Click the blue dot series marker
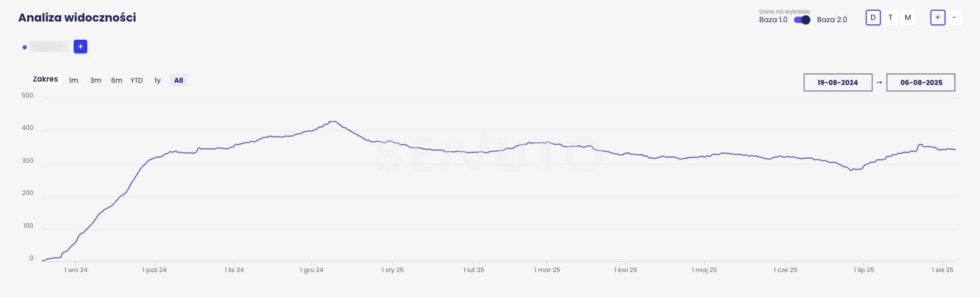Screen dimensions: 980x297 24,47
